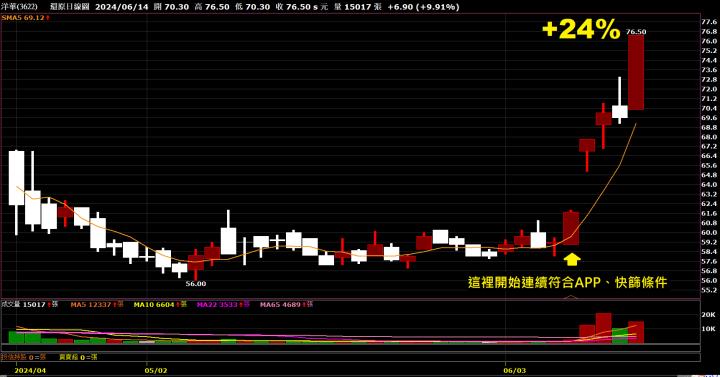
Task: Open the 洋華(3622) stock symbol selector
Action: (20, 7)
